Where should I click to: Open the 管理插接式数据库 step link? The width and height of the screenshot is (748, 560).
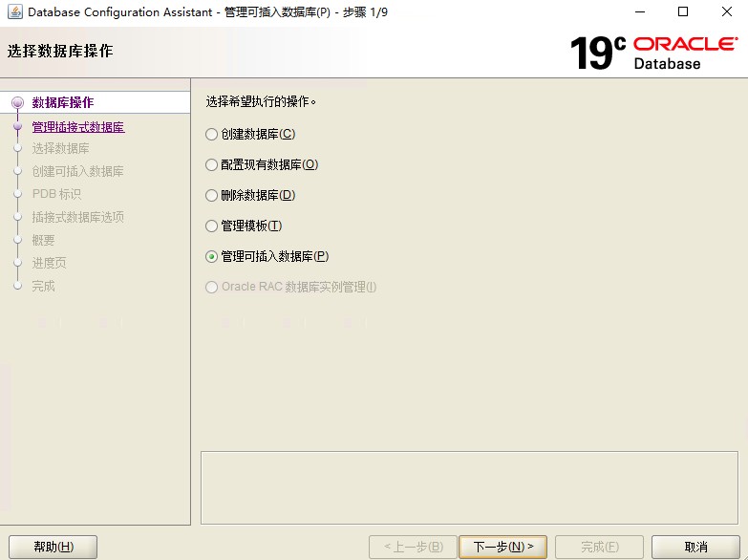pos(78,127)
